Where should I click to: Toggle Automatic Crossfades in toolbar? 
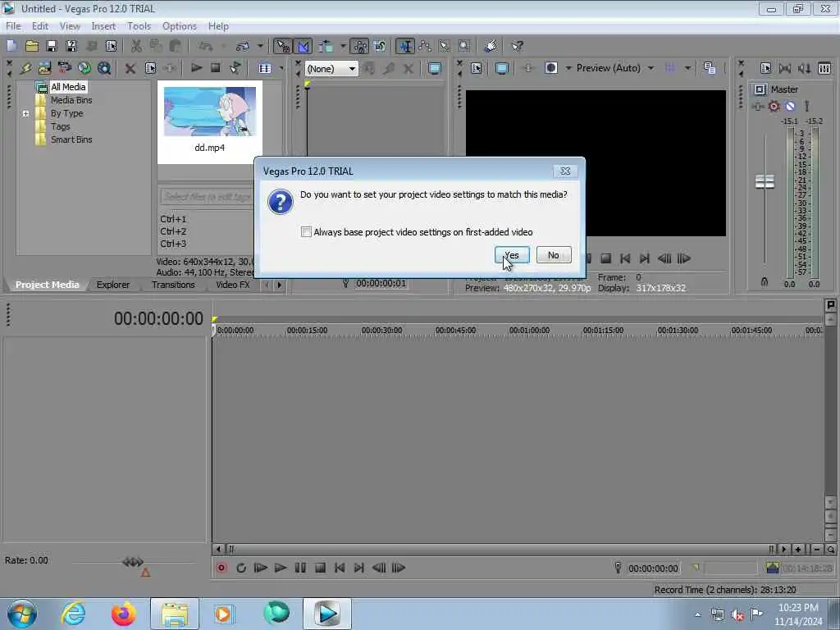pos(304,47)
